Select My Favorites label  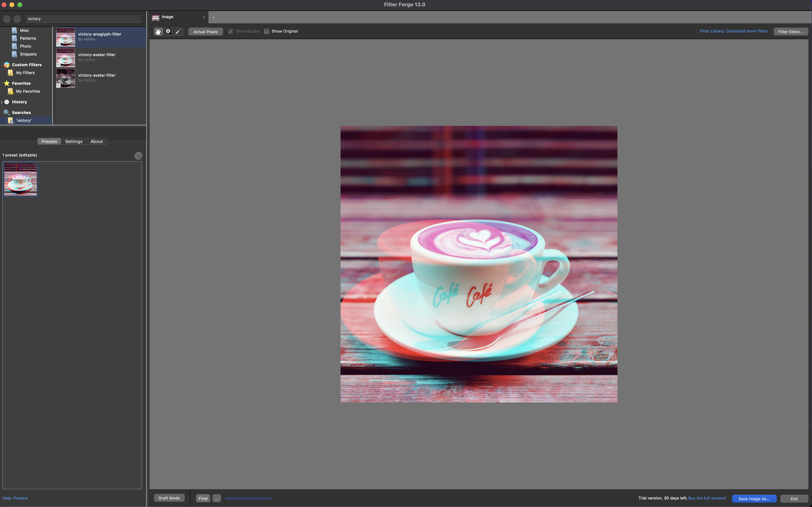point(28,91)
